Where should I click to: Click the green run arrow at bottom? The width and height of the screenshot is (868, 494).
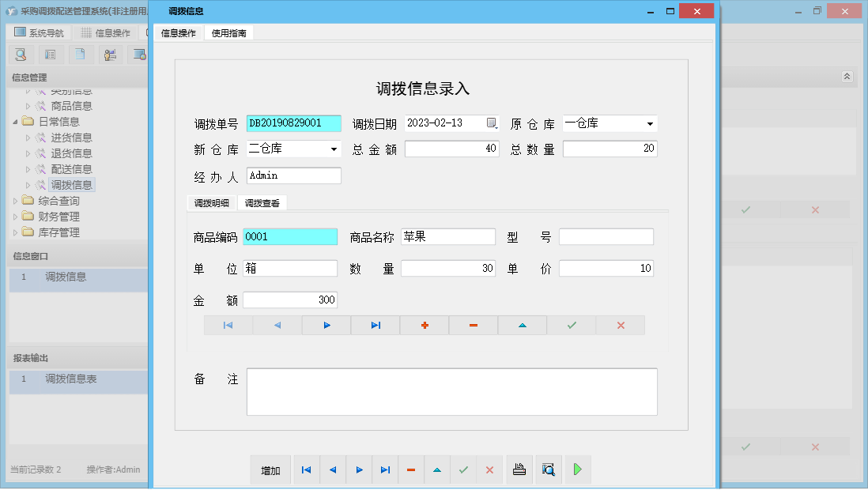(578, 469)
